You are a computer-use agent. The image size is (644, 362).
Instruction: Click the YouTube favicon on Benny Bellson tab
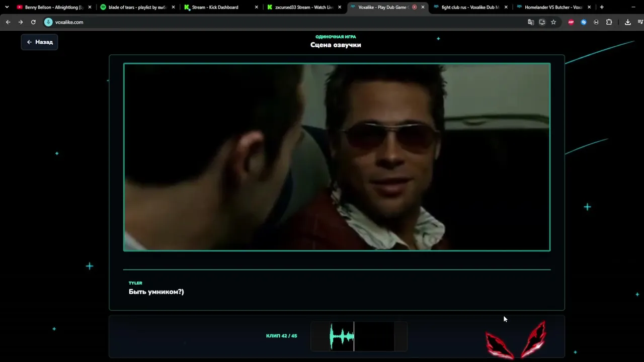pos(20,7)
